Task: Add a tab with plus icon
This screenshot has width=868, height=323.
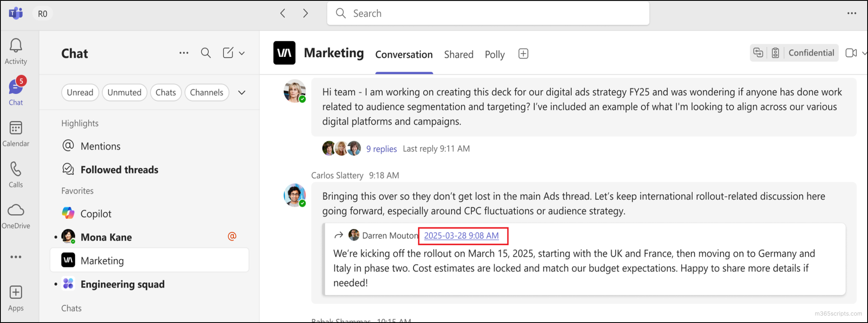Action: click(523, 54)
